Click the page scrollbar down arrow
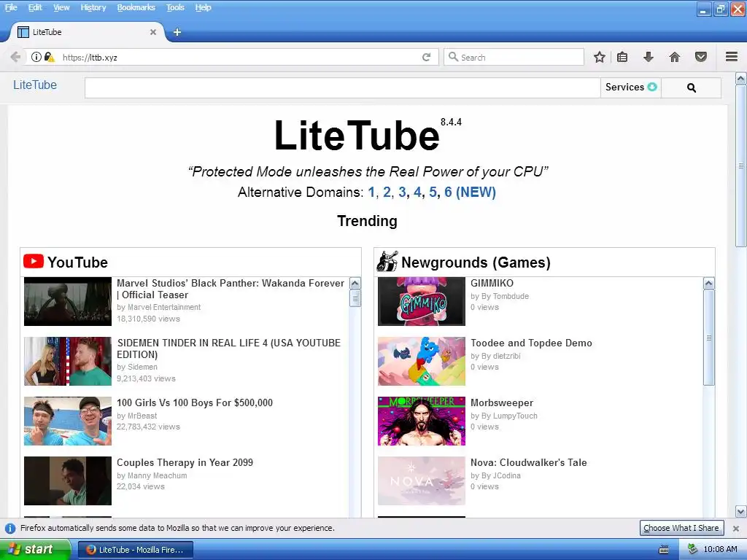 741,511
